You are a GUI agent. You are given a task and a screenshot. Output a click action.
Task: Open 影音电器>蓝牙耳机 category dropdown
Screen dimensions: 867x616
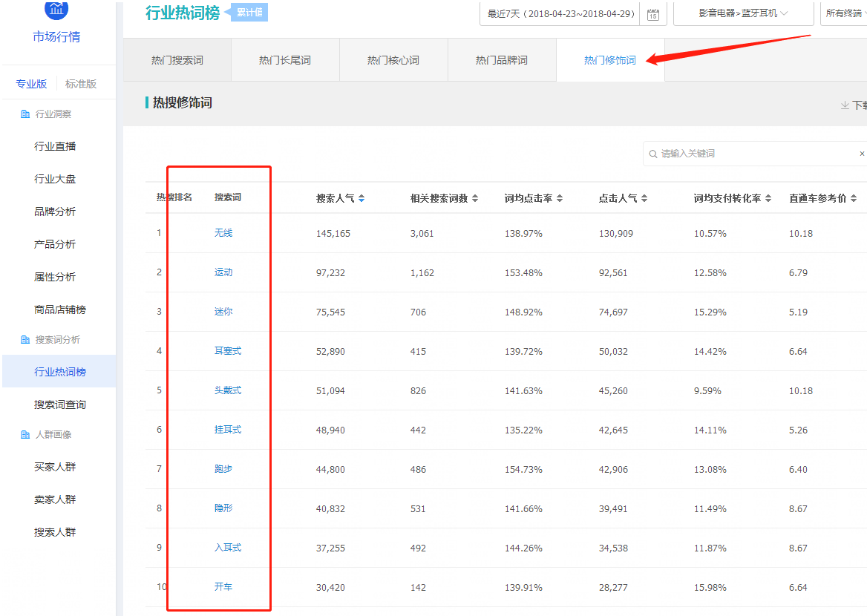click(x=743, y=13)
